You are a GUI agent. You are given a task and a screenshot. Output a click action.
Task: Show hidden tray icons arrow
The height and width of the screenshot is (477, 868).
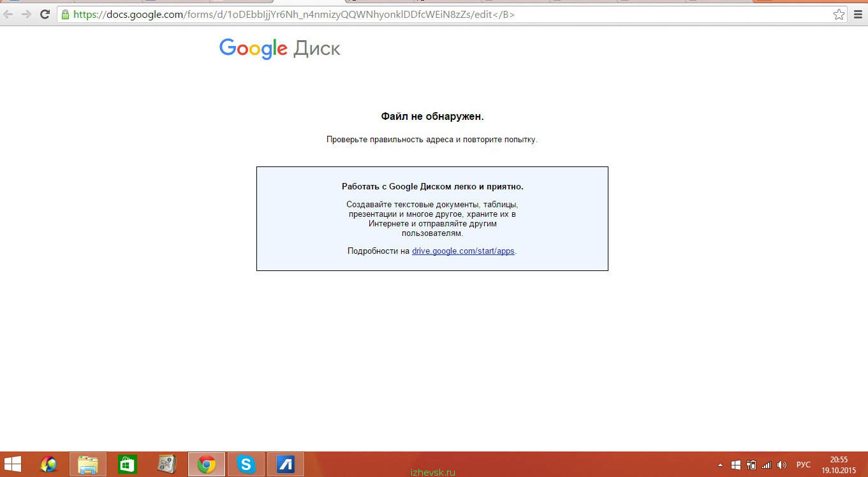[x=720, y=465]
